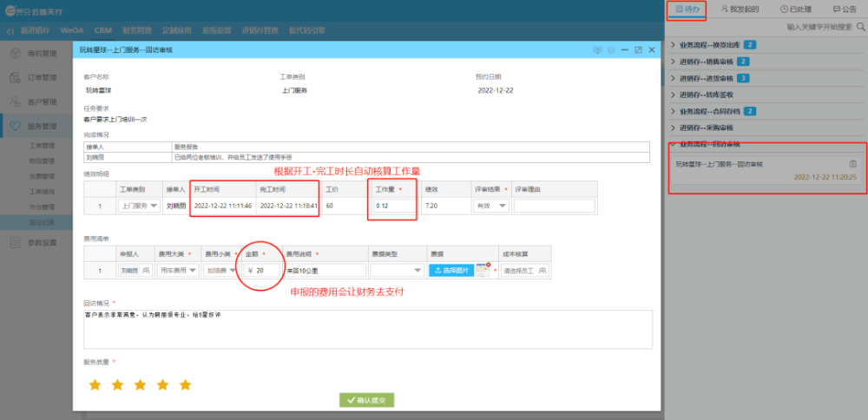Open the empty 票据类型 dropdown
This screenshot has height=420, width=868.
[397, 271]
